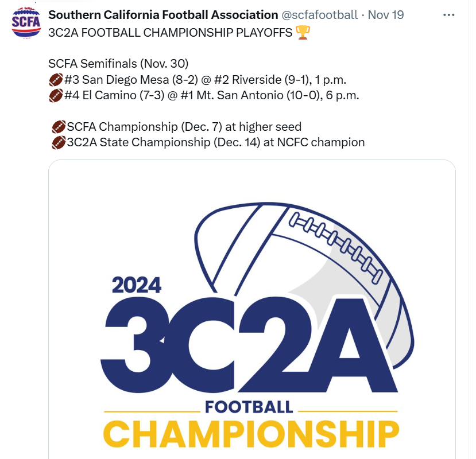Click the SCFA Semifinals (Nov. 30) line
This screenshot has height=459, width=476.
pos(118,64)
